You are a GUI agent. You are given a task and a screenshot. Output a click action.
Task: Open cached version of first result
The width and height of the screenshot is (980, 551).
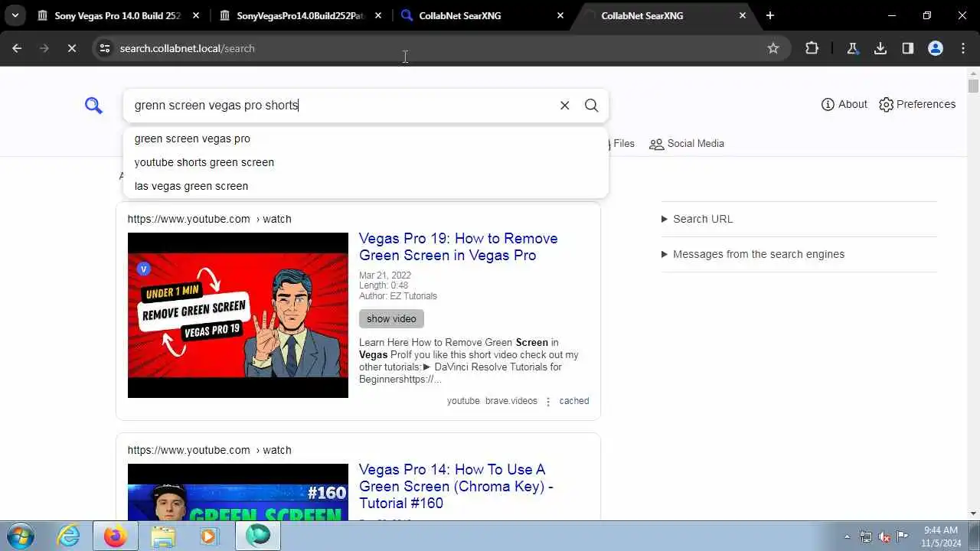tap(574, 401)
